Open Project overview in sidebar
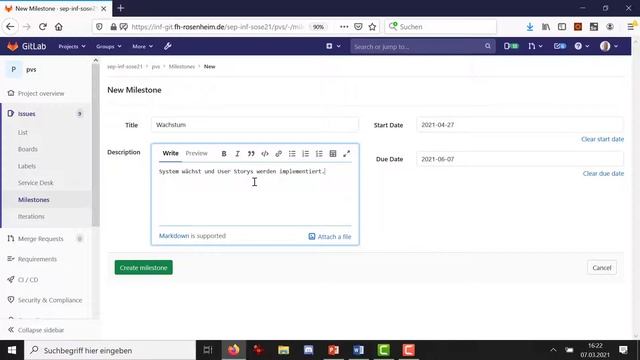The image size is (640, 360). (41, 93)
